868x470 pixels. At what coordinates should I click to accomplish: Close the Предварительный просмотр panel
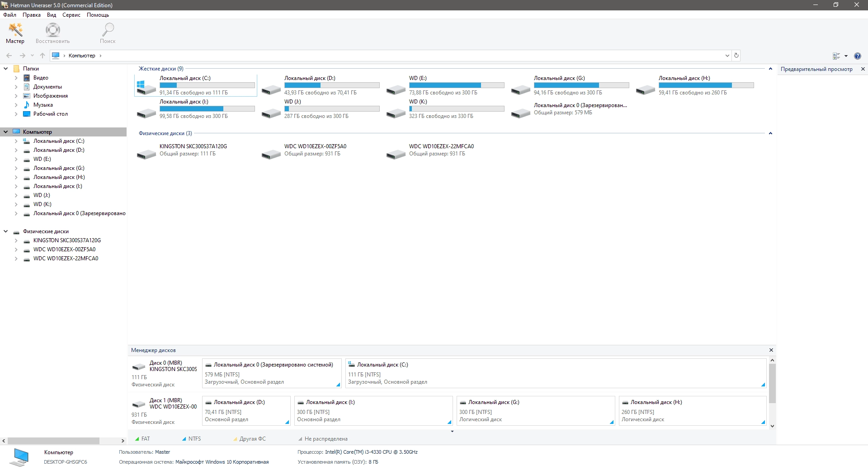(x=863, y=69)
